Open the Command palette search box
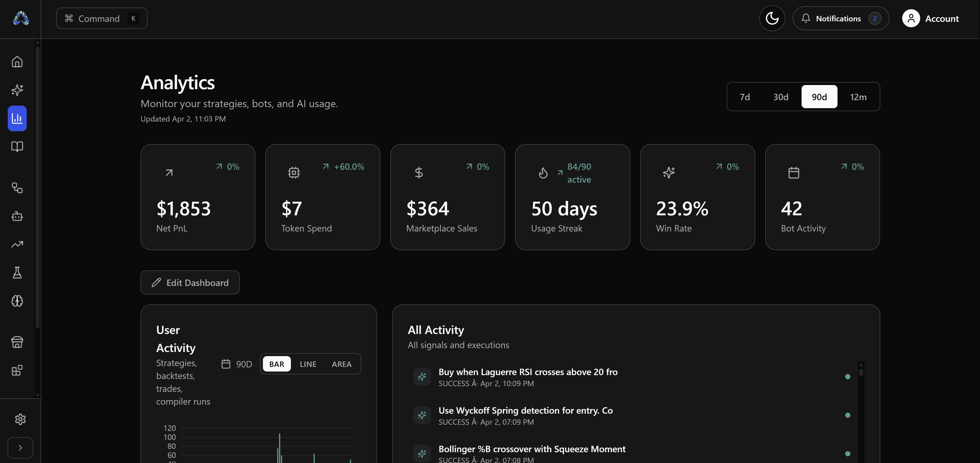 [x=102, y=18]
